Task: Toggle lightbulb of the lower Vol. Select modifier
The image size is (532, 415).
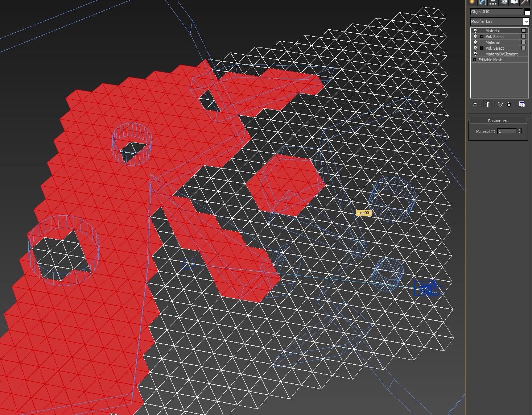Action: click(x=475, y=48)
